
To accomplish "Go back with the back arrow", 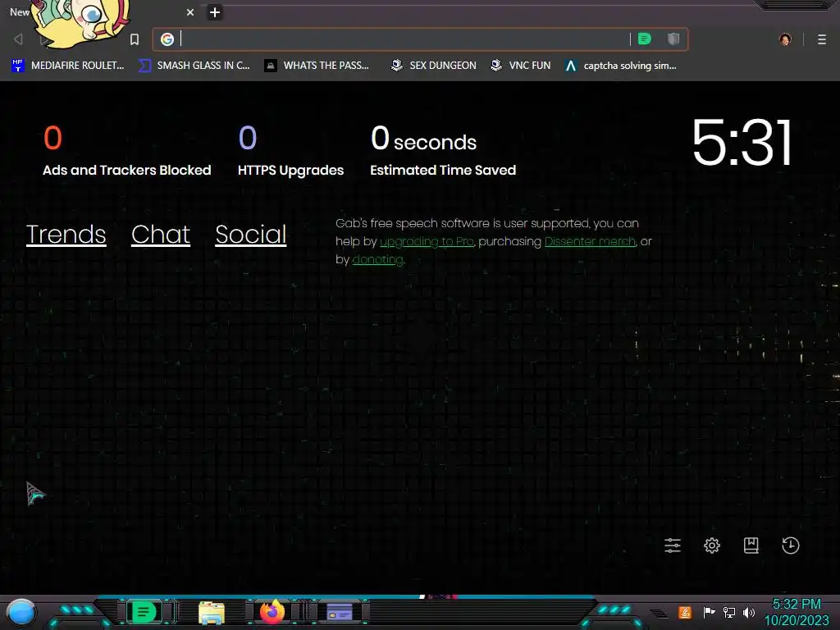I will (x=18, y=39).
